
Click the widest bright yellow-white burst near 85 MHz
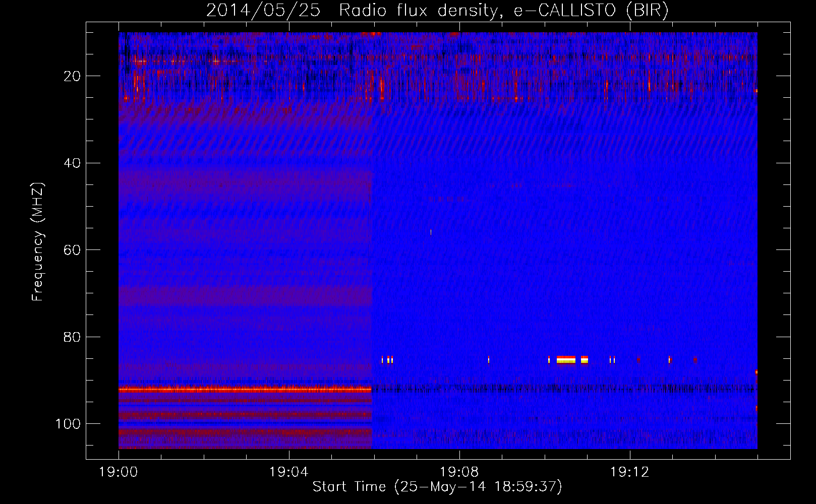566,359
